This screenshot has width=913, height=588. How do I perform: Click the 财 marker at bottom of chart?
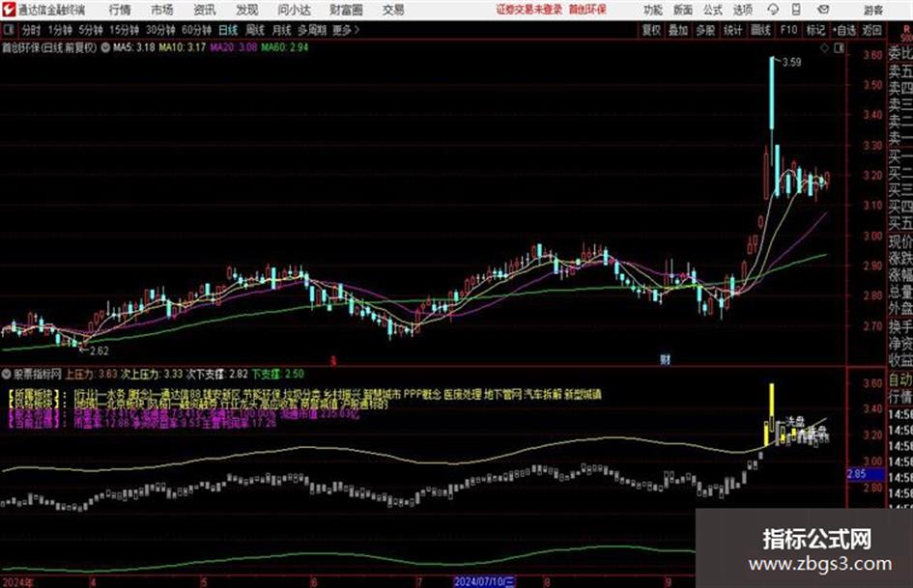665,359
